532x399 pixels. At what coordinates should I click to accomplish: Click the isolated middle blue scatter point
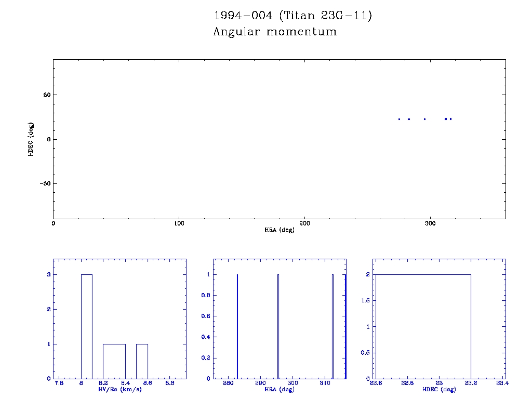(x=424, y=119)
